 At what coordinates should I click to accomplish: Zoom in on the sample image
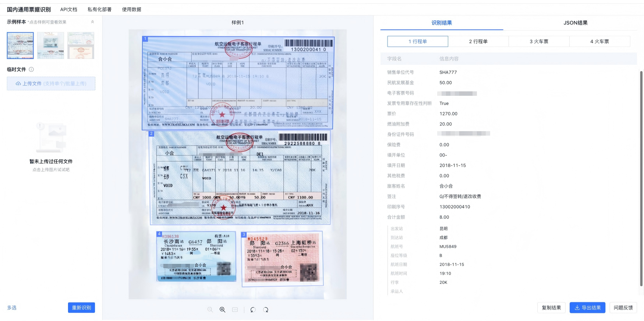point(223,310)
